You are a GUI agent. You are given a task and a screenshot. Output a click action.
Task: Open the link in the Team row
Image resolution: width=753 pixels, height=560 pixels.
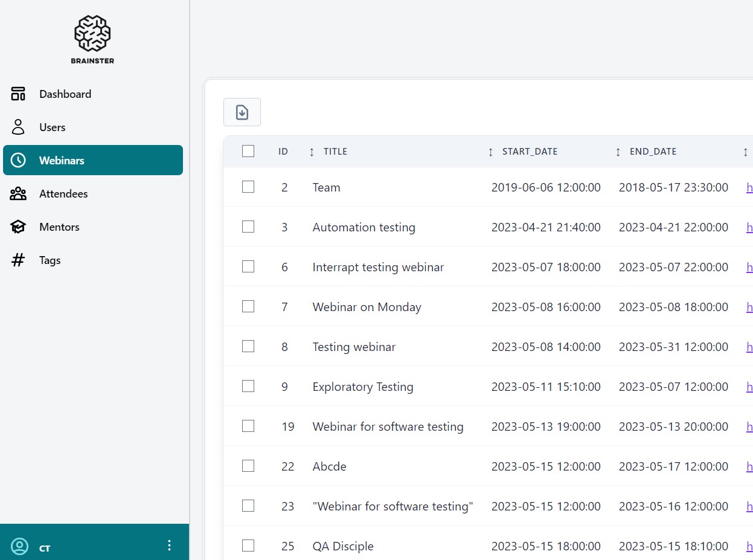749,187
